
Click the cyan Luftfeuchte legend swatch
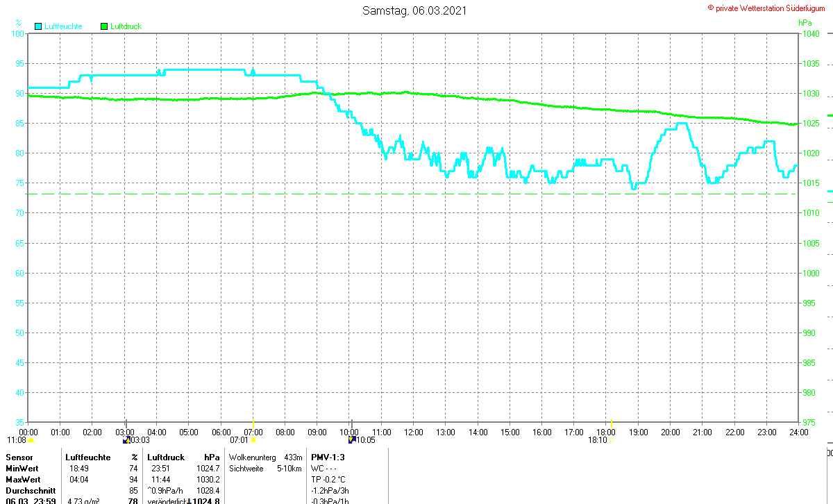(x=38, y=26)
